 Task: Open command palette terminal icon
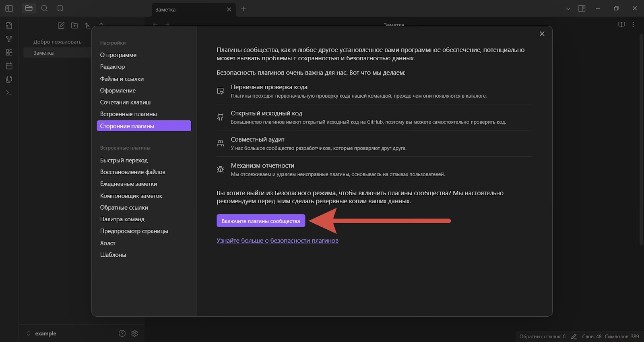(9, 93)
